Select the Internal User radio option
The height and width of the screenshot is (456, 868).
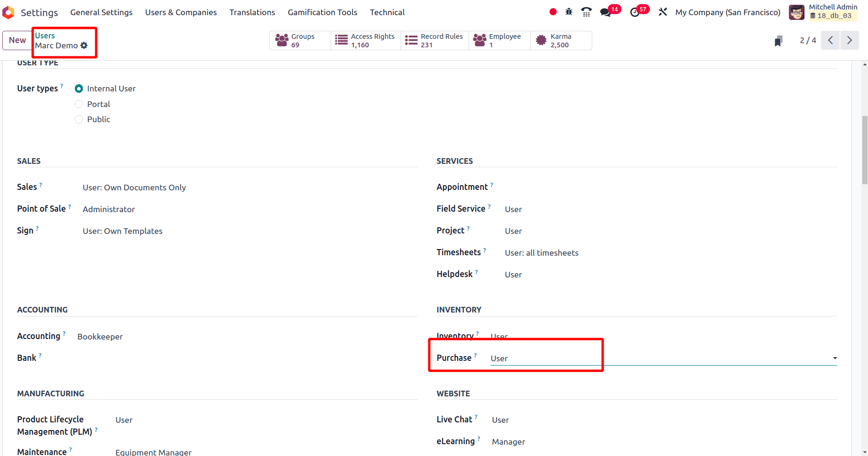[79, 89]
